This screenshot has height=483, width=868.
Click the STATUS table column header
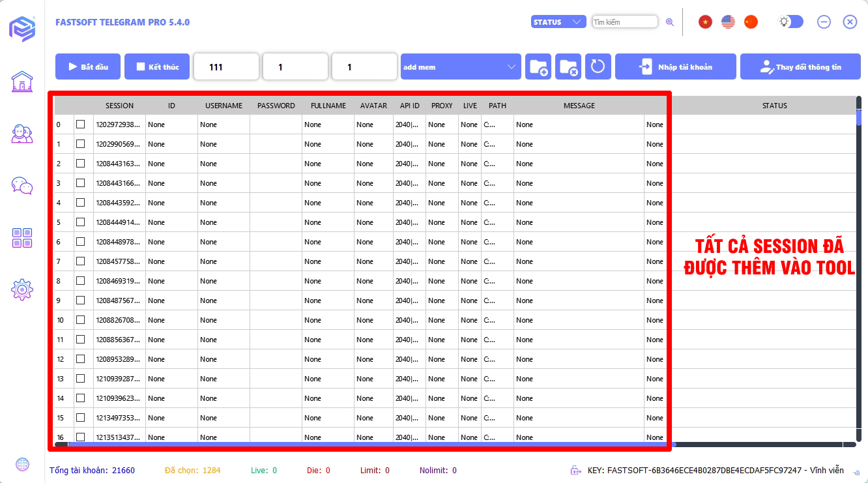coord(775,106)
